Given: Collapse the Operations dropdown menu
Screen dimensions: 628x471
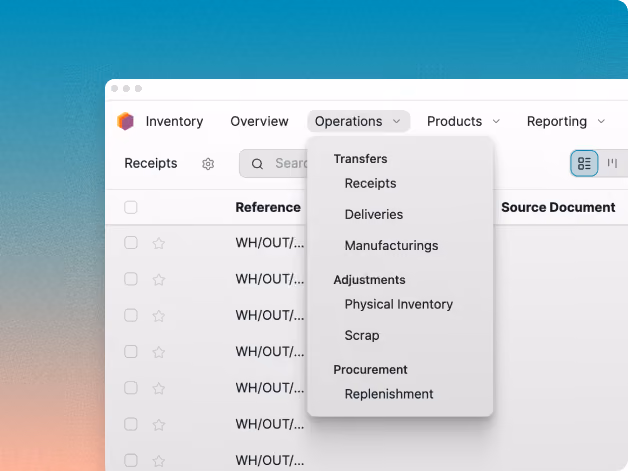Looking at the screenshot, I should [358, 121].
